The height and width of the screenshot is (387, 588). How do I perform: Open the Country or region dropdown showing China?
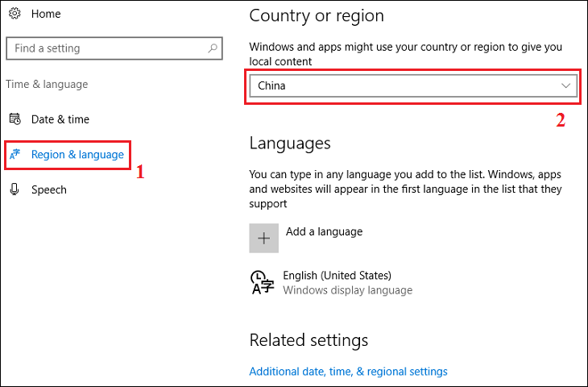(403, 85)
